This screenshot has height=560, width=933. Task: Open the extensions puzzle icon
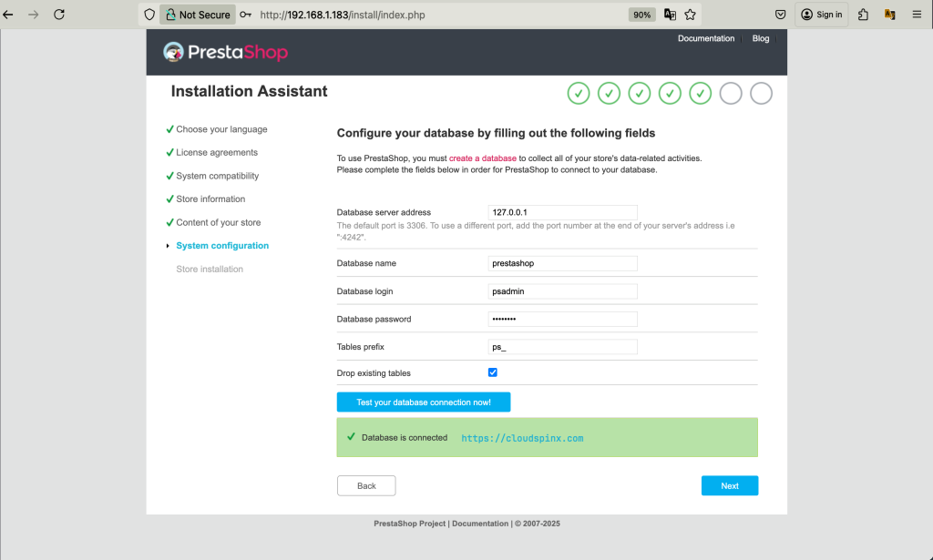(x=864, y=15)
